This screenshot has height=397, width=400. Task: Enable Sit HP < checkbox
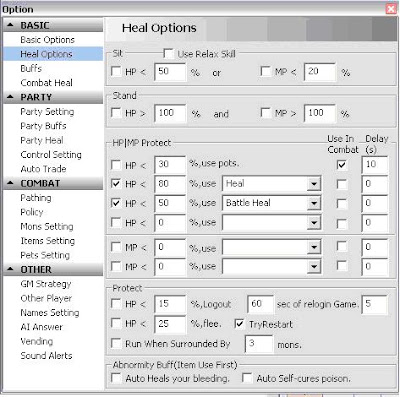(x=116, y=72)
